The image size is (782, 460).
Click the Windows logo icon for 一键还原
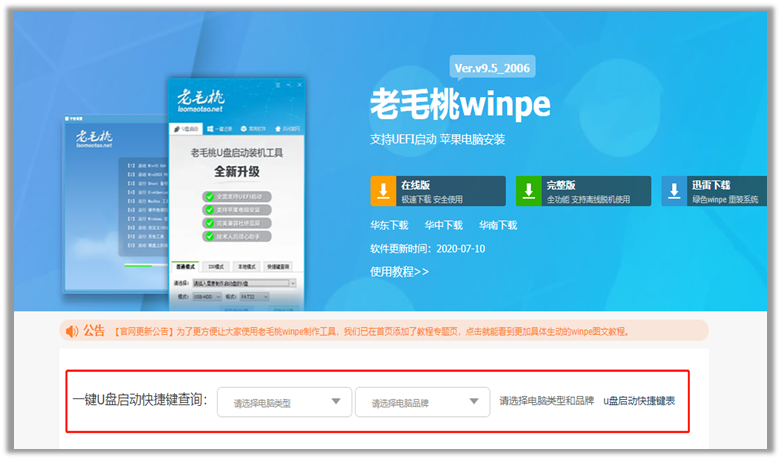(210, 129)
